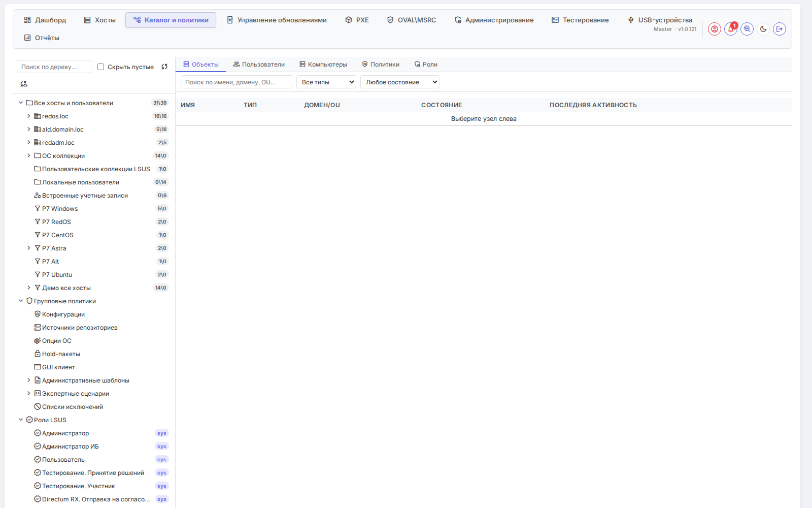Switch to the Роли tab
The width and height of the screenshot is (812, 508).
(x=426, y=65)
